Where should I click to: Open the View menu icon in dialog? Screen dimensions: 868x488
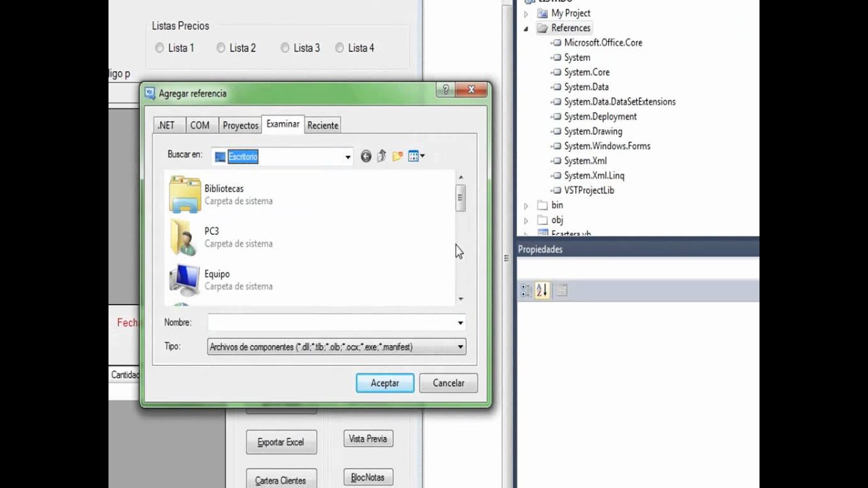click(x=416, y=157)
